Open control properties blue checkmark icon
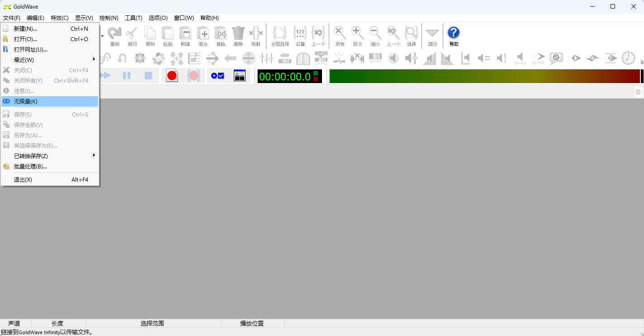Viewport: 644px width, 336px height. pos(218,75)
